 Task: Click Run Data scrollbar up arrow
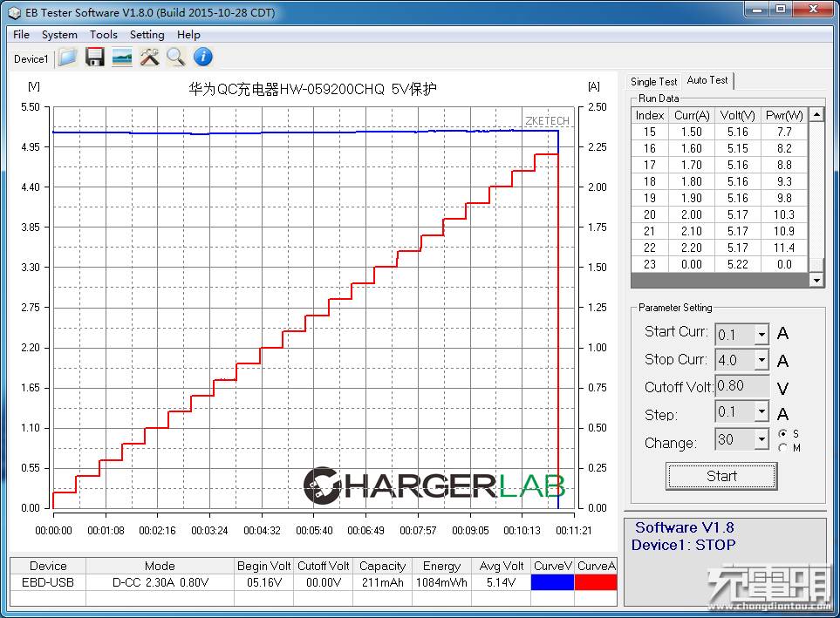[816, 114]
